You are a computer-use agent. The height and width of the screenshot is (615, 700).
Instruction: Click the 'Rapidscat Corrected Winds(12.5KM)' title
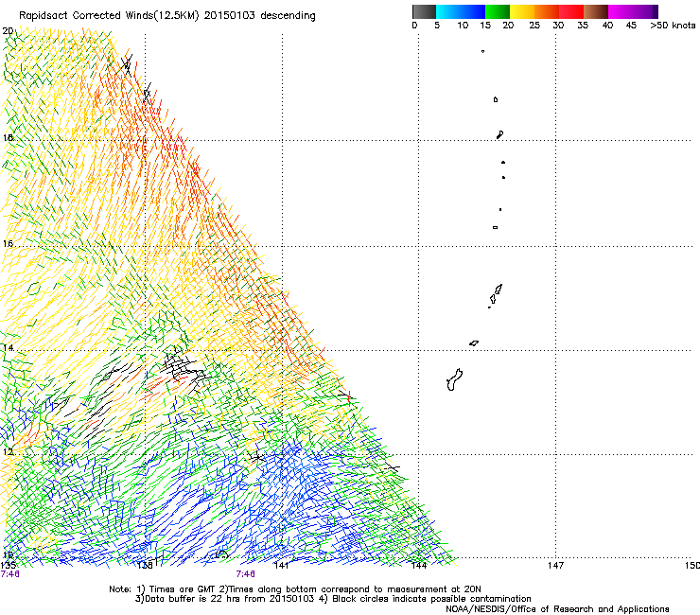(x=109, y=16)
